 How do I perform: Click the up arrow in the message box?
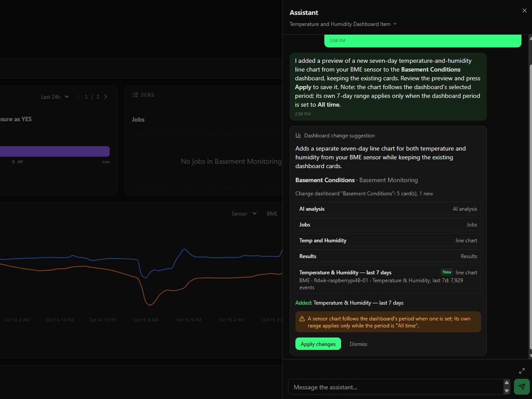coord(507,383)
